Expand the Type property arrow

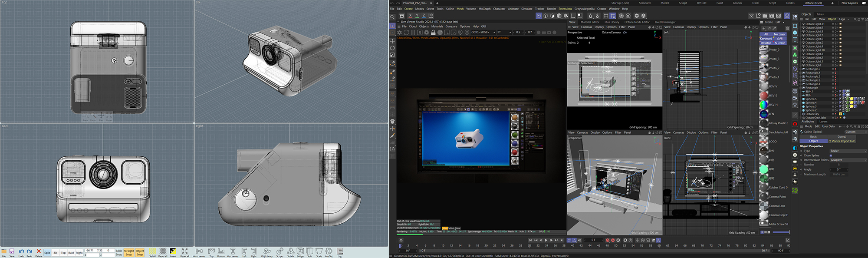[801, 151]
